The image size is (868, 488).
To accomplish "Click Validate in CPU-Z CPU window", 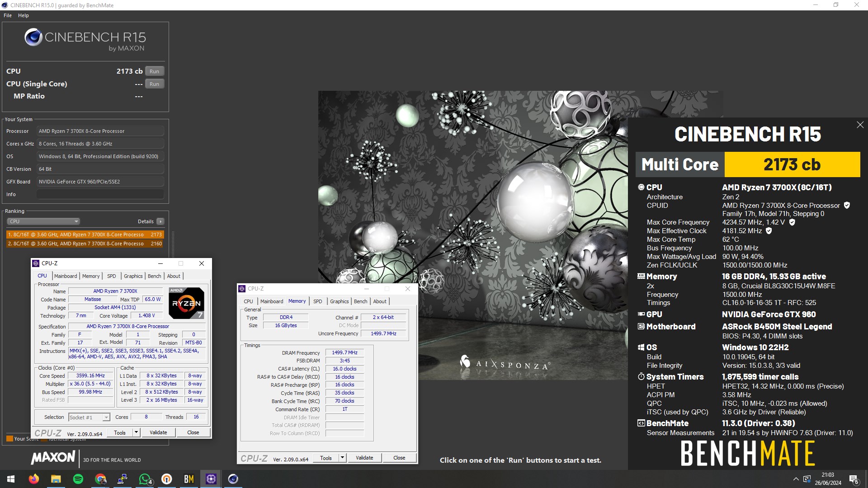I will pos(158,432).
